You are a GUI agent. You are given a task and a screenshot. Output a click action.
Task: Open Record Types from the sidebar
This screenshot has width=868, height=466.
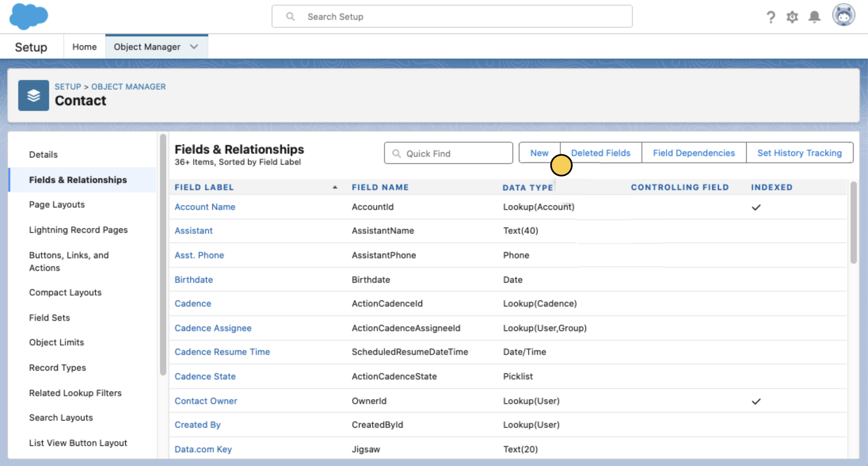[58, 368]
